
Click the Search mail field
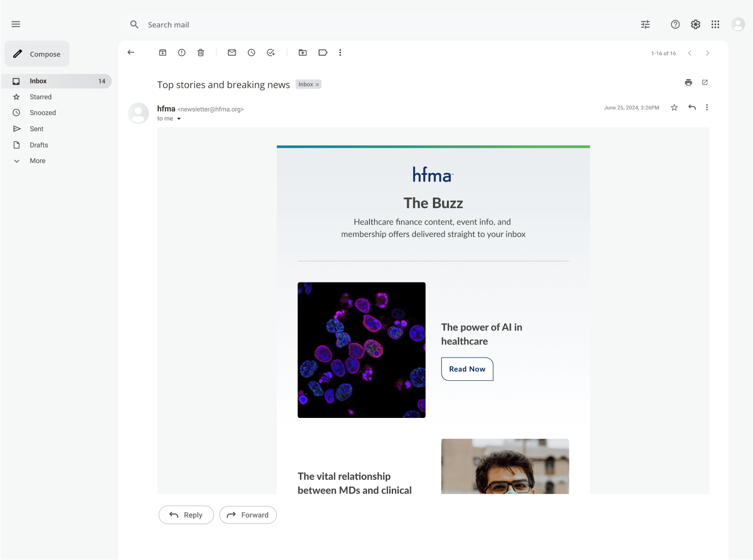coord(380,24)
